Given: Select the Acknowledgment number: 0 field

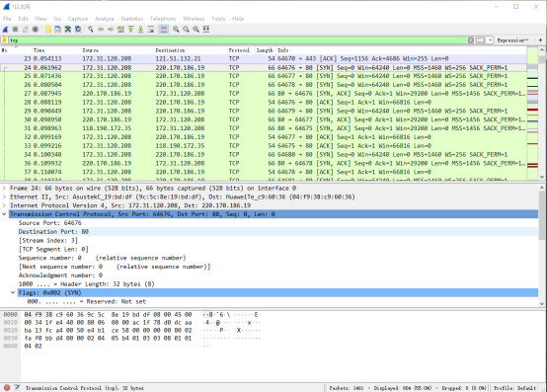Looking at the screenshot, I should click(60, 275).
